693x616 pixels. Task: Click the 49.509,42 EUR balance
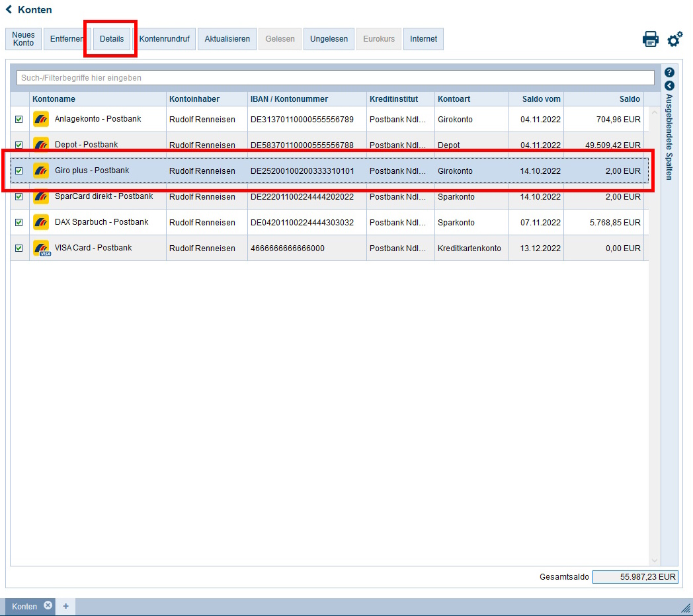click(x=612, y=145)
